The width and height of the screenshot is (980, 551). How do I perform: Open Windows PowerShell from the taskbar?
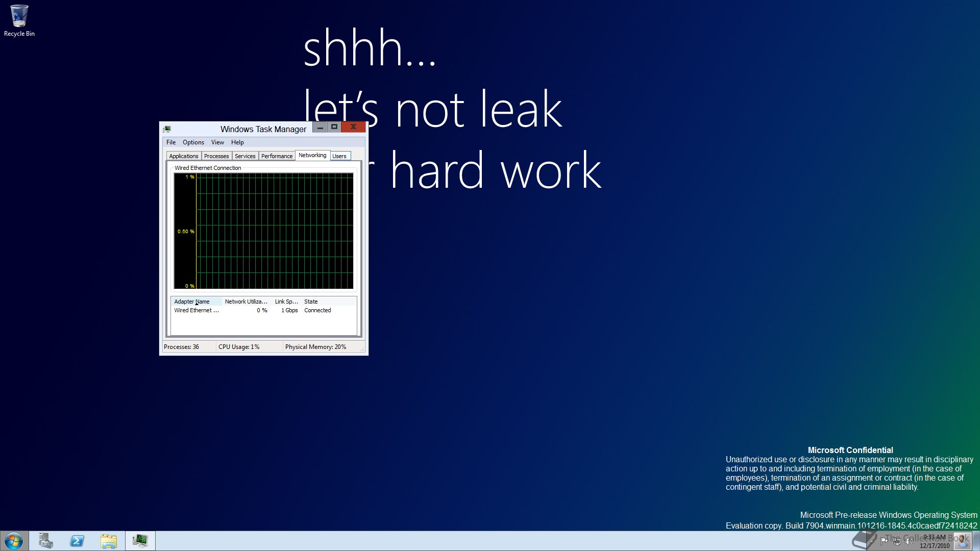(77, 541)
